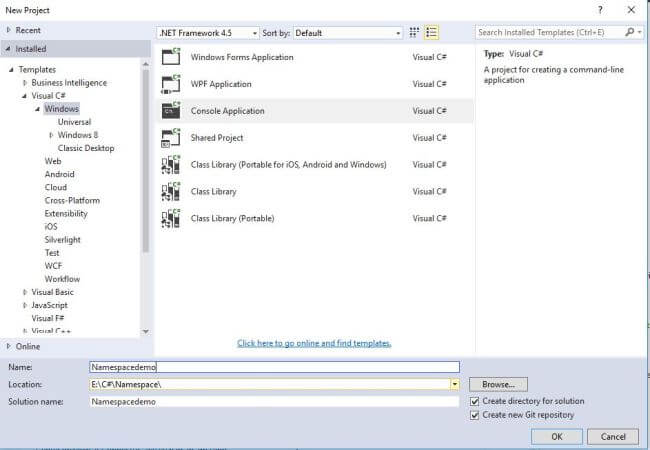Select the Windows Forms Application template icon
Image resolution: width=650 pixels, height=450 pixels.
coord(171,57)
